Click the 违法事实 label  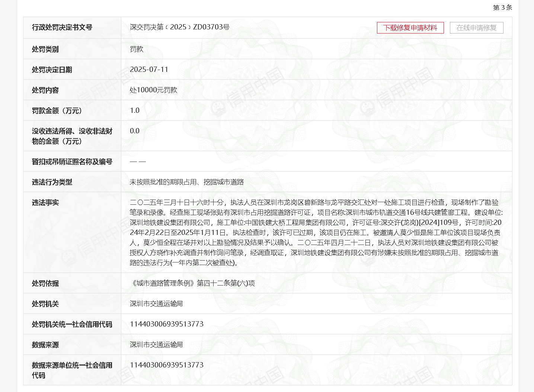(x=45, y=203)
